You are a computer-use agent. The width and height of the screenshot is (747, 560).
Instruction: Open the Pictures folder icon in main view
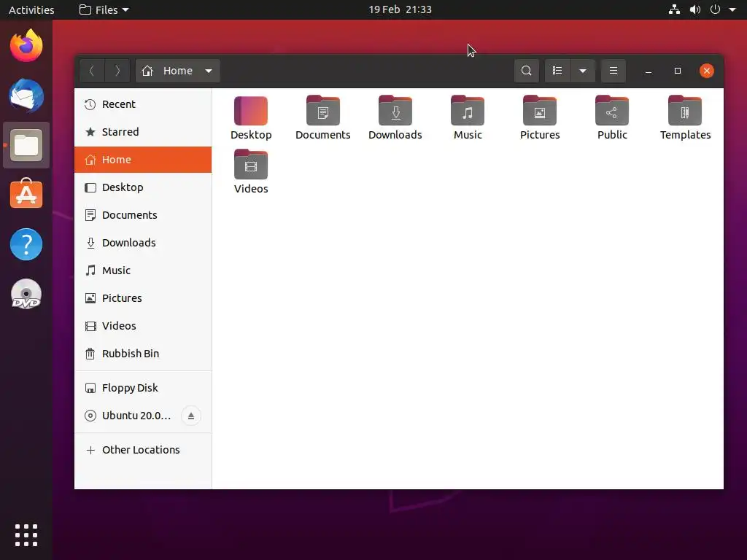(x=540, y=111)
